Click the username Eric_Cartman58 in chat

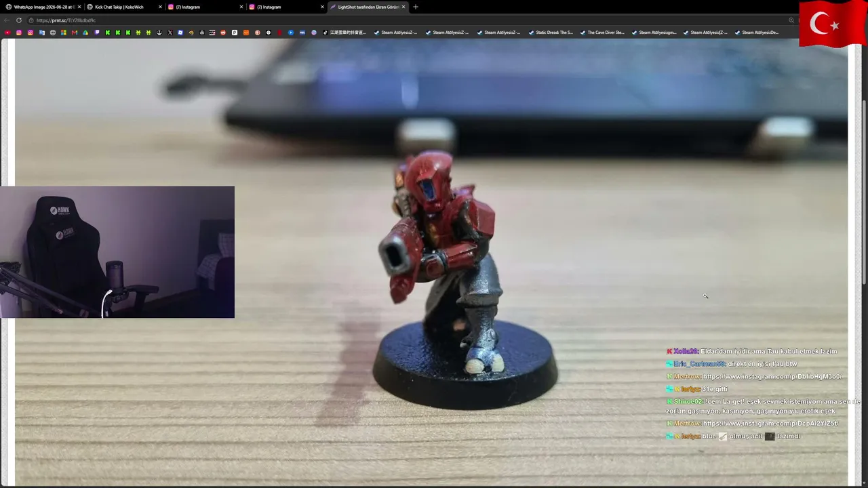699,364
